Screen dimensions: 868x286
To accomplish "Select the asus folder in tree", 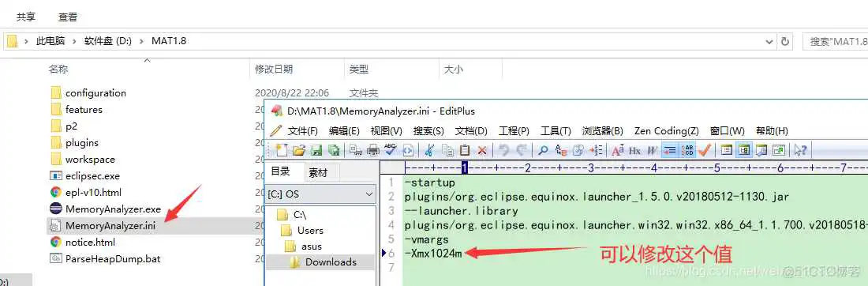I will point(304,246).
